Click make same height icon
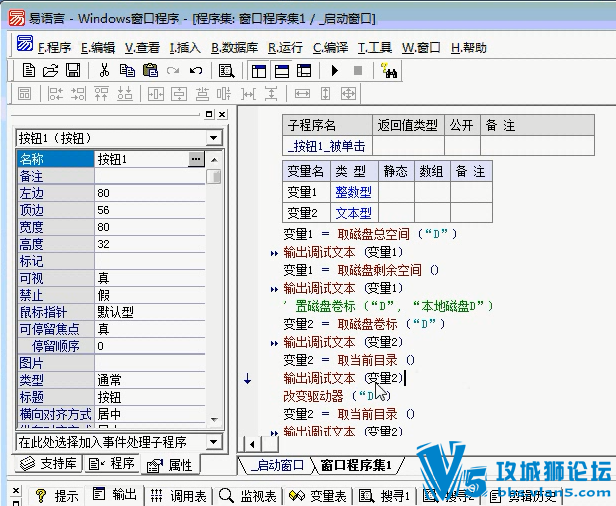This screenshot has height=506, width=616. 325,94
